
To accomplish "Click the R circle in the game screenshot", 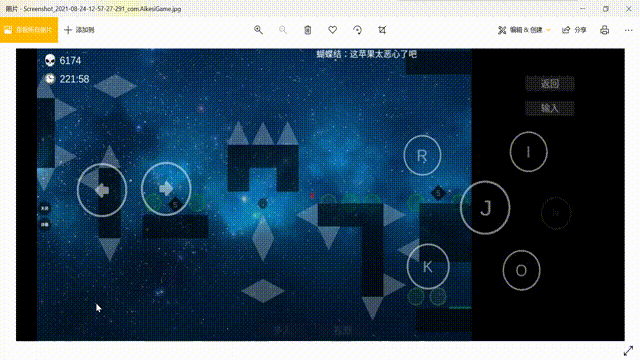I will [x=422, y=156].
